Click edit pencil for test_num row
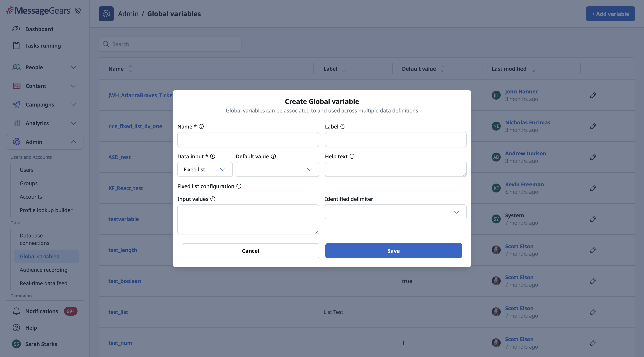 point(593,343)
